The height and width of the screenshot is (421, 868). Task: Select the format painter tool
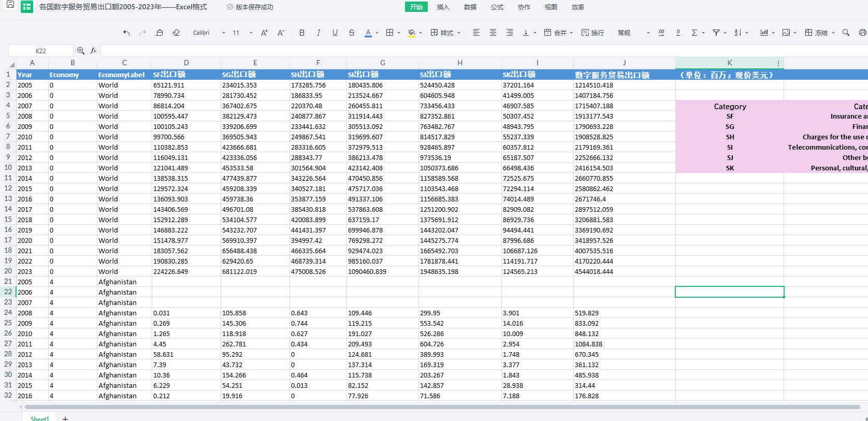(160, 33)
